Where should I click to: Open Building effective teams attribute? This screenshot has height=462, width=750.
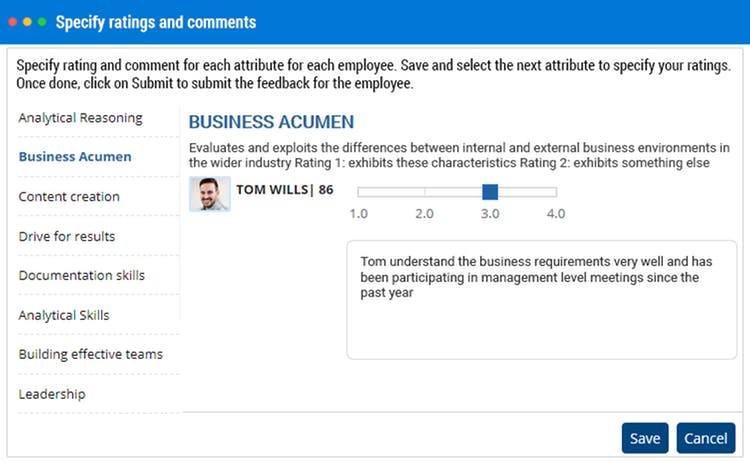coord(90,354)
